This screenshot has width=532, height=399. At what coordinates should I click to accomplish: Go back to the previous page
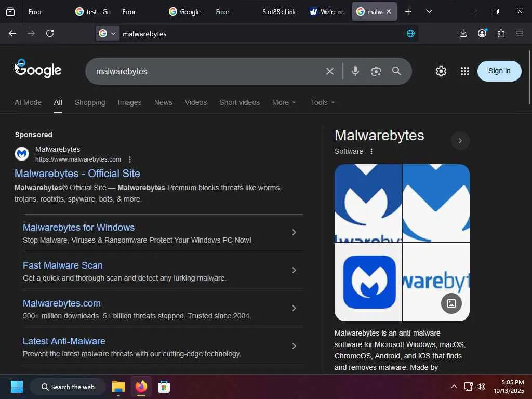12,33
